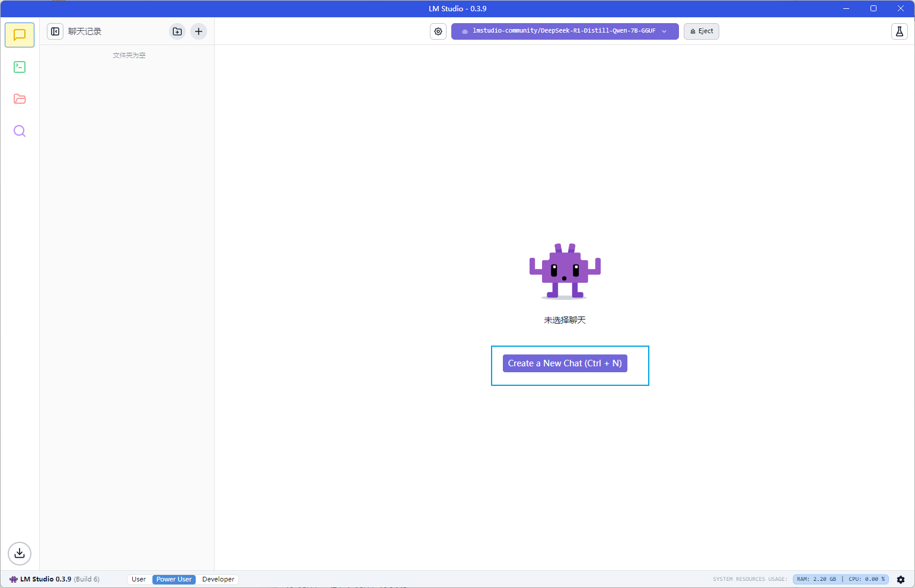Click the CPU usage indicator

866,579
